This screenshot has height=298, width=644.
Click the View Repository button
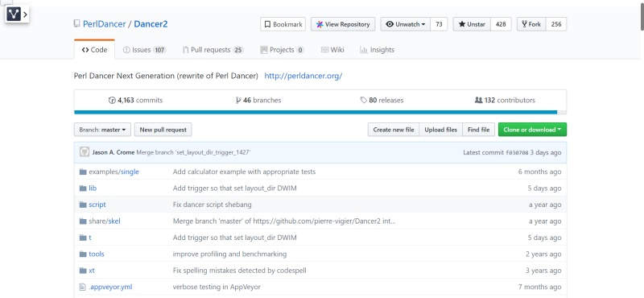click(x=343, y=24)
